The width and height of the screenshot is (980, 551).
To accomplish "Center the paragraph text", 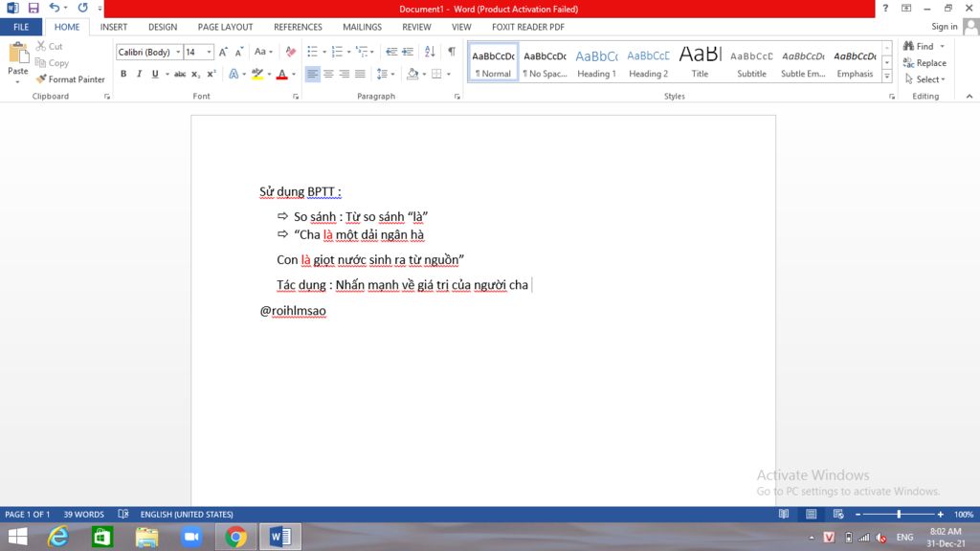I will [328, 74].
